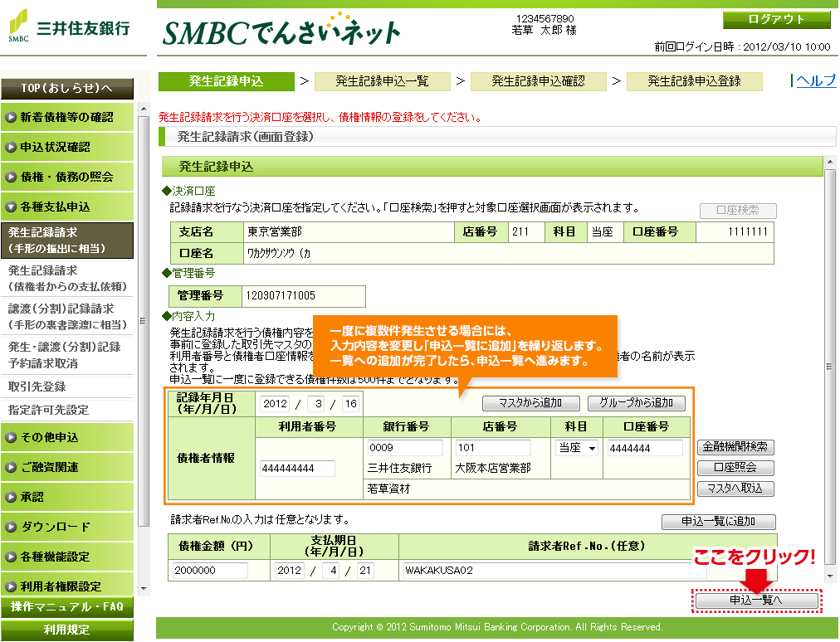Click main form scrollbar up arrow
The image size is (840, 642).
coord(830,162)
